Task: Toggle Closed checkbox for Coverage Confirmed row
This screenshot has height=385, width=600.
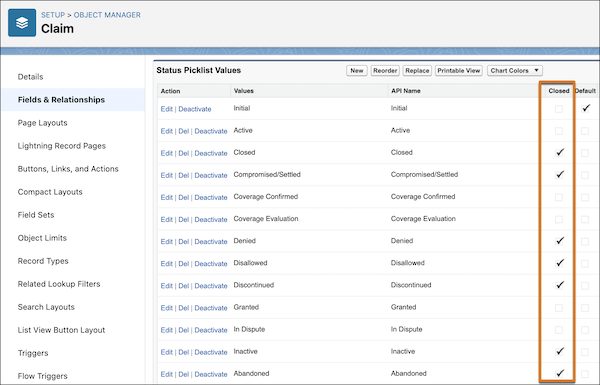Action: tap(559, 197)
